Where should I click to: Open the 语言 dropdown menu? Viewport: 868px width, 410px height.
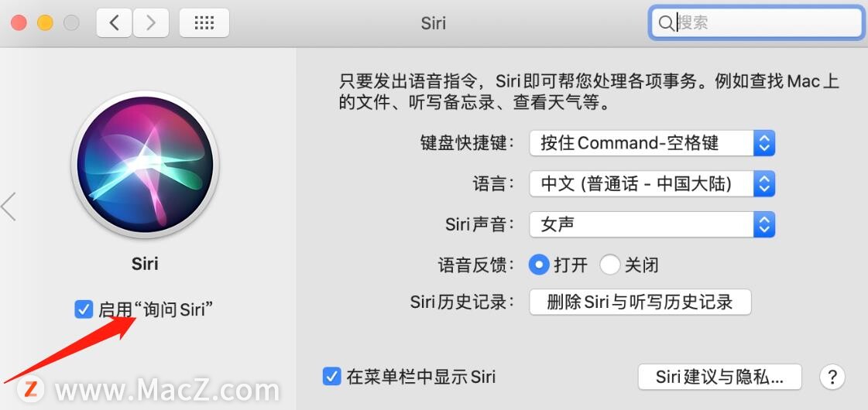(652, 183)
